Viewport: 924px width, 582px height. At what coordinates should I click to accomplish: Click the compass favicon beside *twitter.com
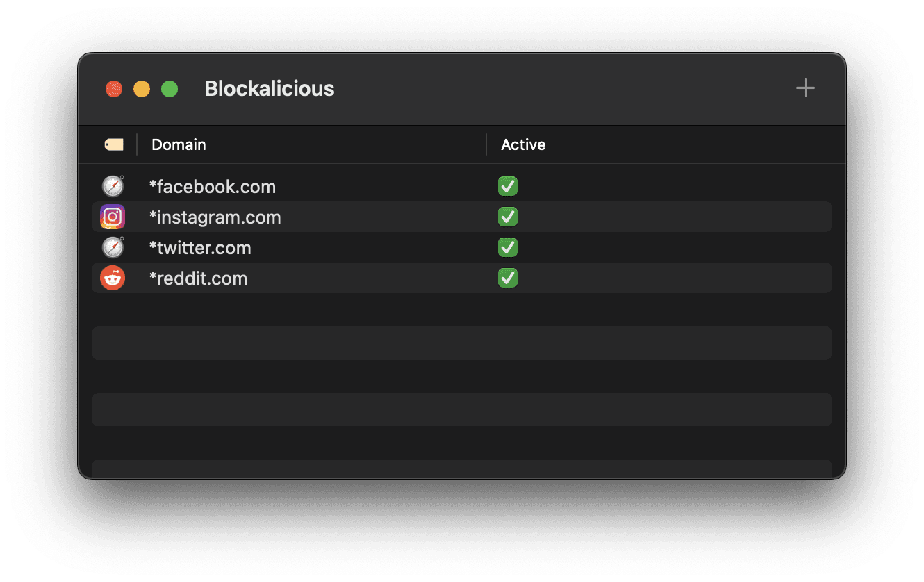tap(113, 247)
